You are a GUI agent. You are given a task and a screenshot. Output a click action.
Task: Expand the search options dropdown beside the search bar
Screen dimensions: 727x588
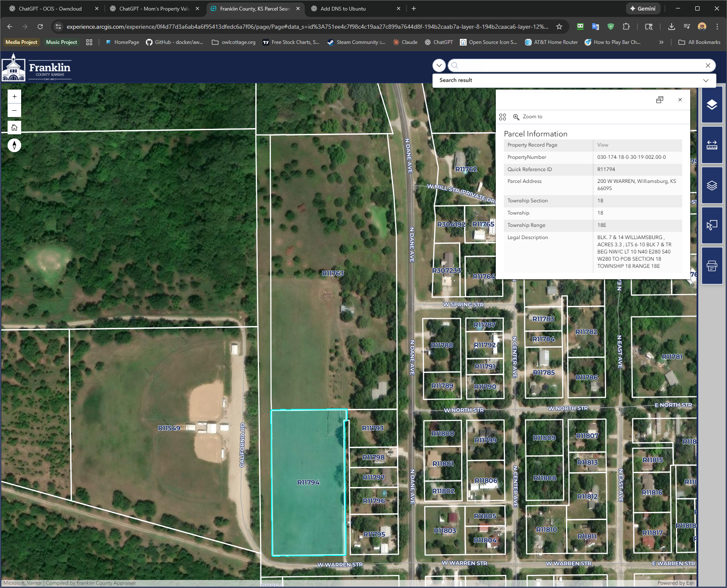tap(439, 65)
